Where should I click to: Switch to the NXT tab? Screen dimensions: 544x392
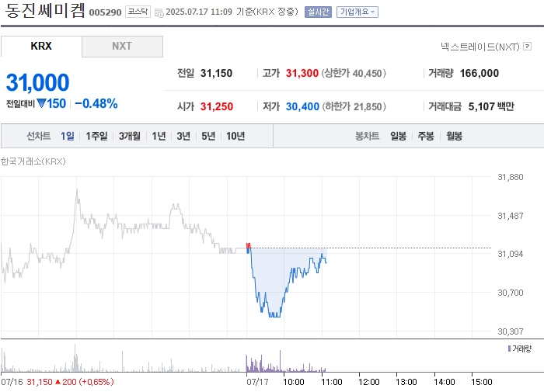(122, 46)
